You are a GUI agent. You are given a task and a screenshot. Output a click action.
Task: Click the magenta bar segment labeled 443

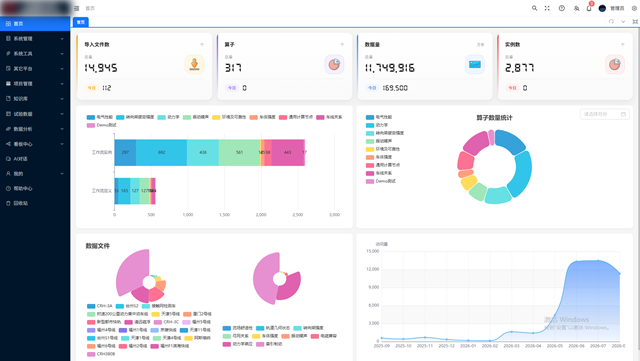(x=288, y=152)
